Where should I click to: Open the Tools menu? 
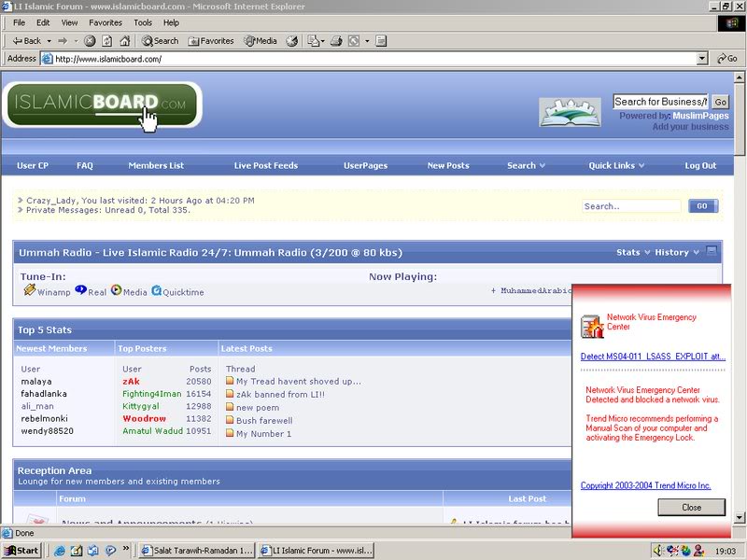143,22
